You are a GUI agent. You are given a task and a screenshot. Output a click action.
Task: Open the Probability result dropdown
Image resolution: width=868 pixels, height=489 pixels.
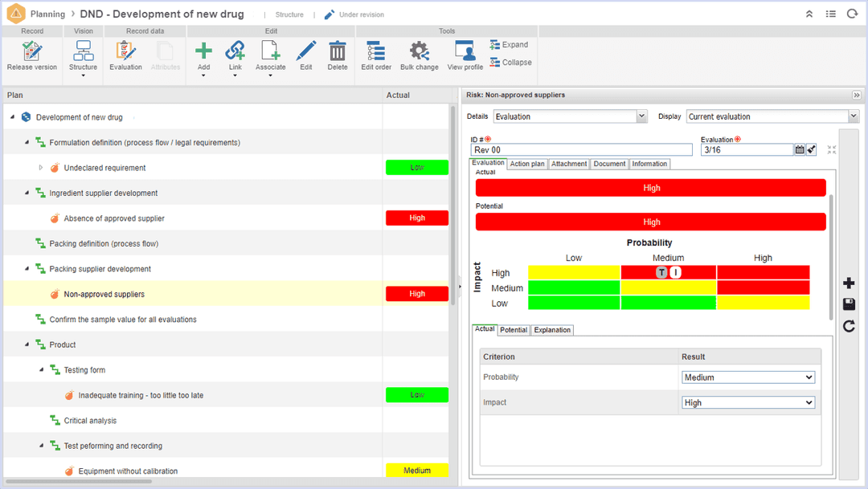click(748, 377)
